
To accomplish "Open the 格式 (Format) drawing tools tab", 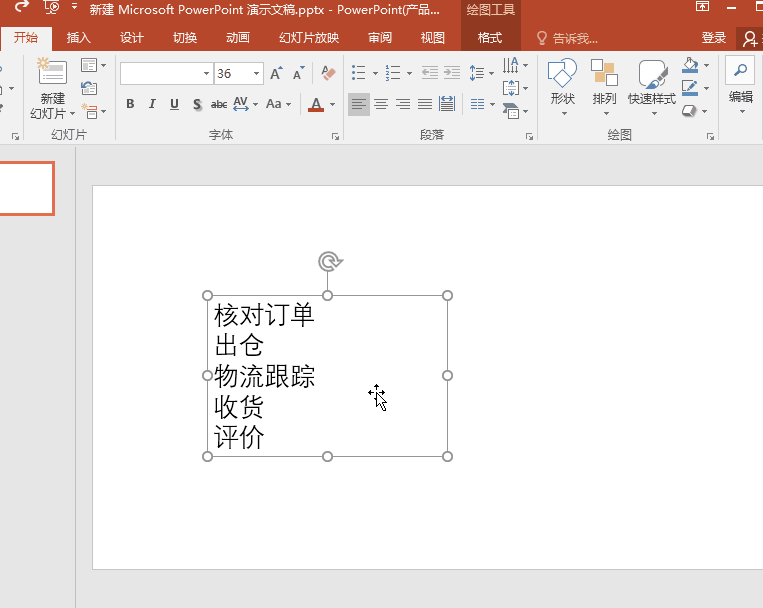I will tap(490, 38).
